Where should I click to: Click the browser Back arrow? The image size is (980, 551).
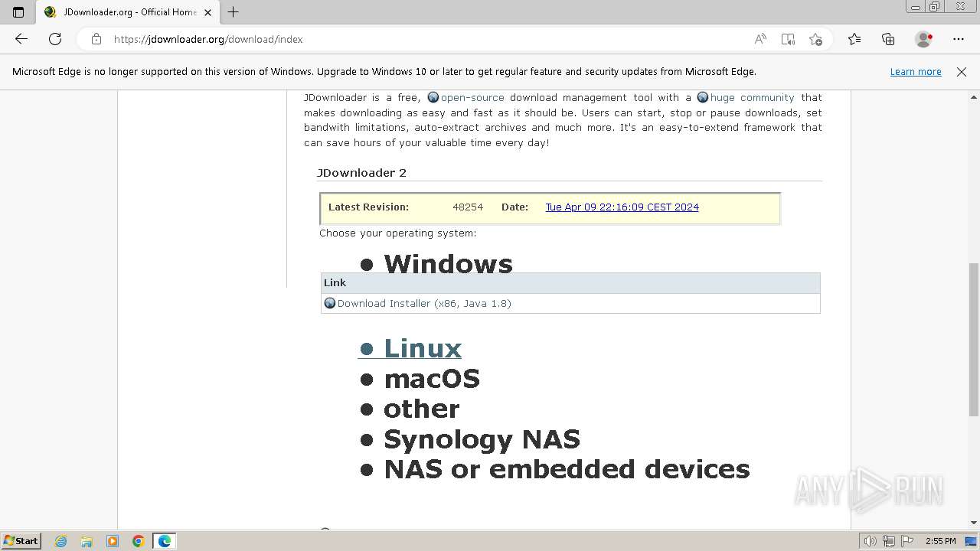(21, 39)
